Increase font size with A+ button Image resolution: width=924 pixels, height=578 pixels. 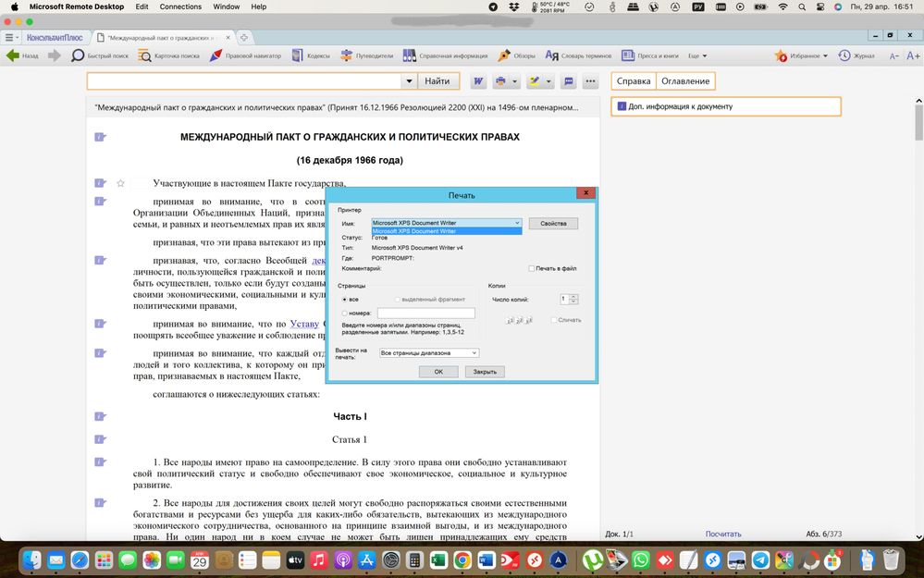coord(913,55)
